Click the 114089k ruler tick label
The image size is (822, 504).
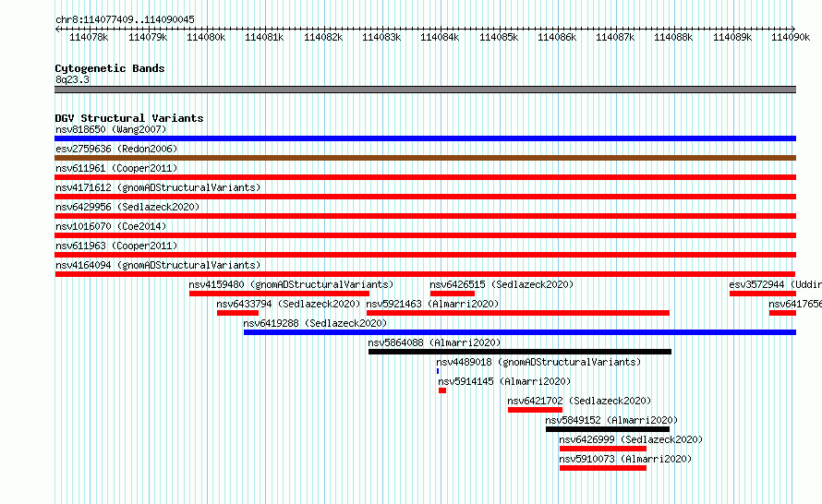coord(732,37)
